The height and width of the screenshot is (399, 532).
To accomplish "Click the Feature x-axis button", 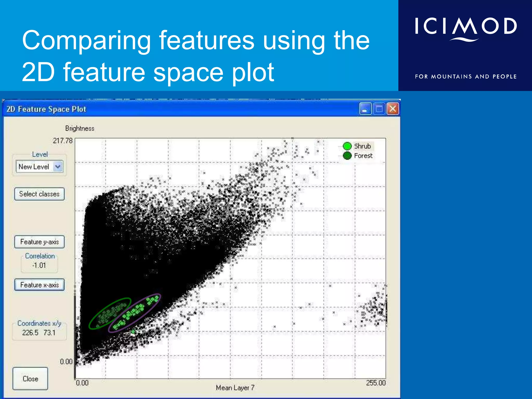I will pyautogui.click(x=39, y=285).
